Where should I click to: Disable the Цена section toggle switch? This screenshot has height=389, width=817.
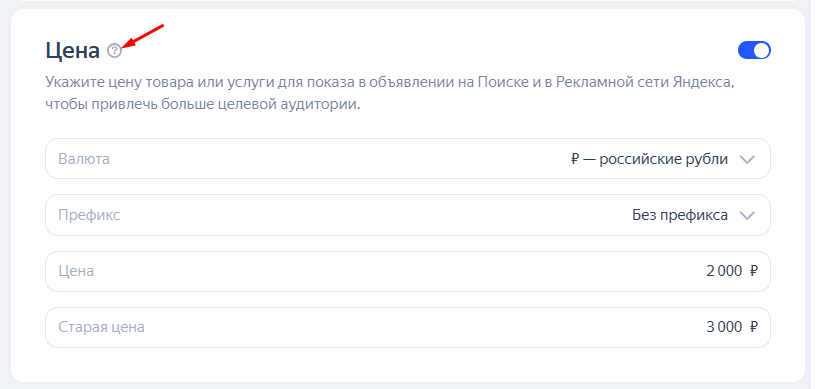click(x=754, y=51)
